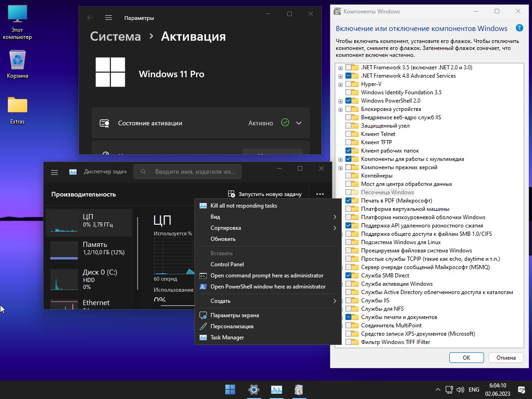Click the three-dots more options button
The image size is (532, 399).
tap(320, 194)
